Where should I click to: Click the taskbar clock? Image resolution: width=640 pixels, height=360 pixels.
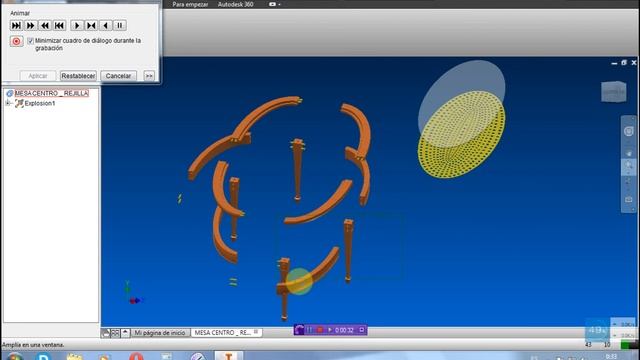[x=611, y=357]
